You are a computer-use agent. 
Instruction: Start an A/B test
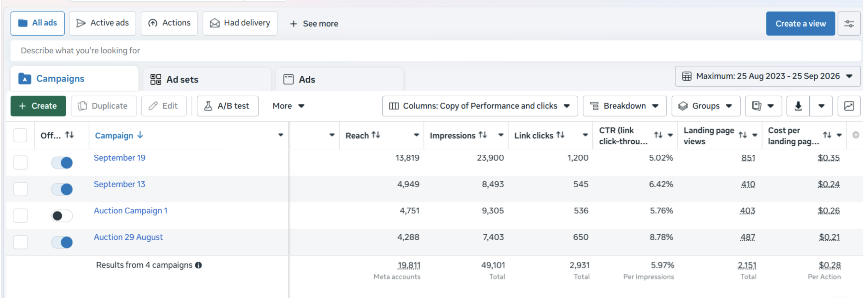tap(228, 106)
